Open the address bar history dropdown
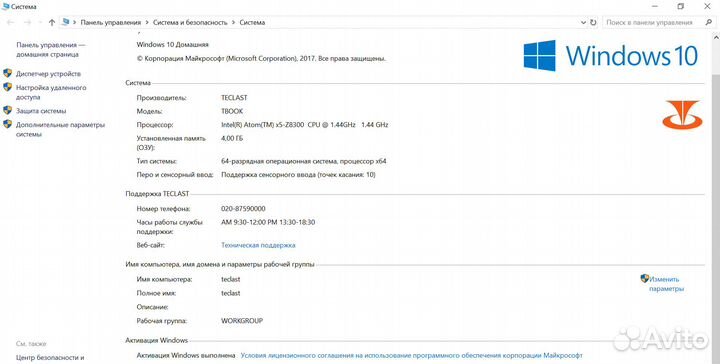 [x=583, y=22]
